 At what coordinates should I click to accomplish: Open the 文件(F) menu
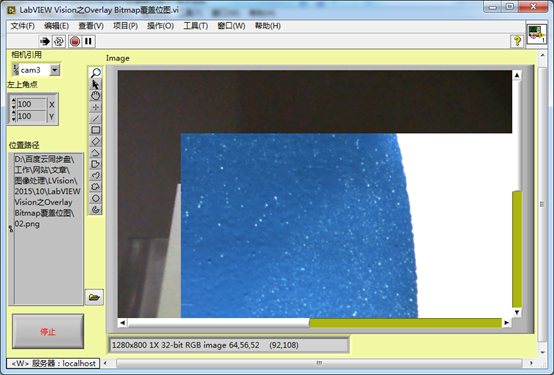coord(23,26)
